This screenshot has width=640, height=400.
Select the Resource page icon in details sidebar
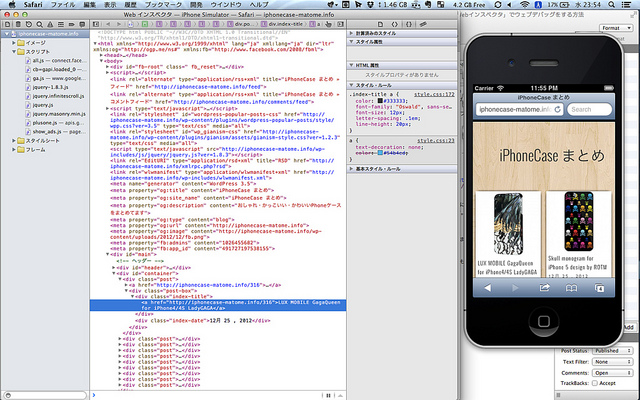click(380, 24)
